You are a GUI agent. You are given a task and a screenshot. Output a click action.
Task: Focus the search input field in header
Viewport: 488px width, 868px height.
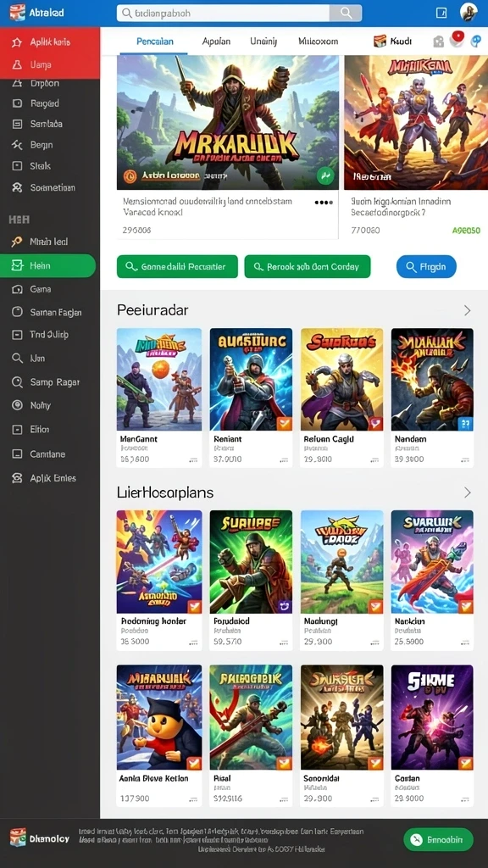[x=223, y=13]
